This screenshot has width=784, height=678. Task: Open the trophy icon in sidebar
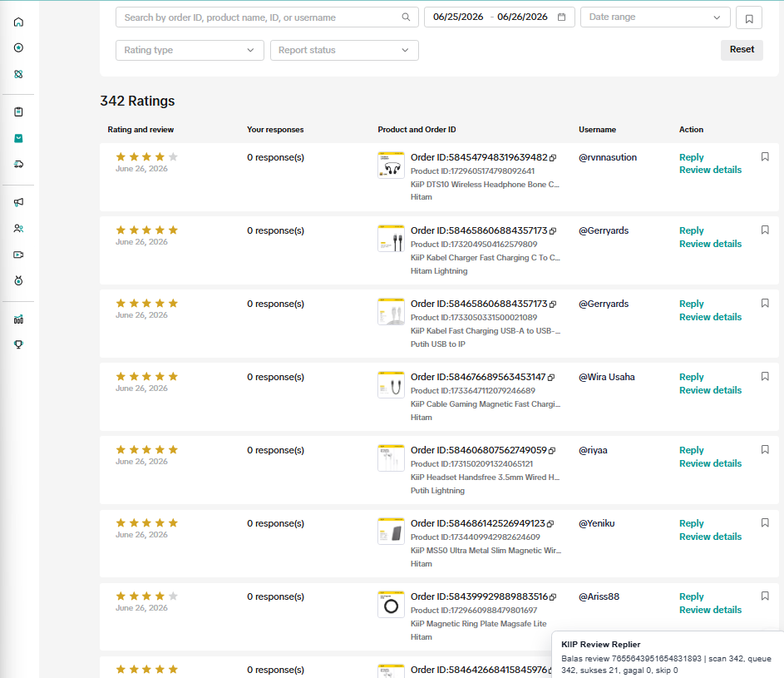tap(18, 344)
